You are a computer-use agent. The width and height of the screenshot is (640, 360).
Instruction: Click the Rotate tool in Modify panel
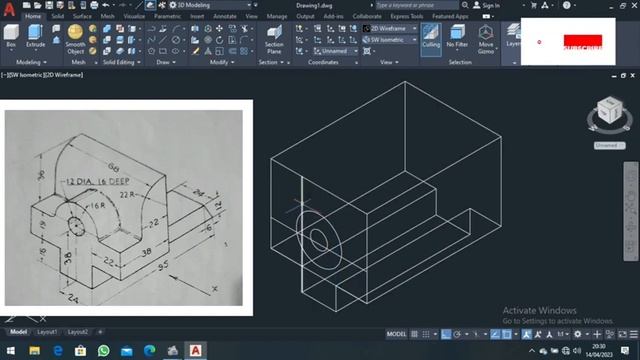(x=220, y=40)
